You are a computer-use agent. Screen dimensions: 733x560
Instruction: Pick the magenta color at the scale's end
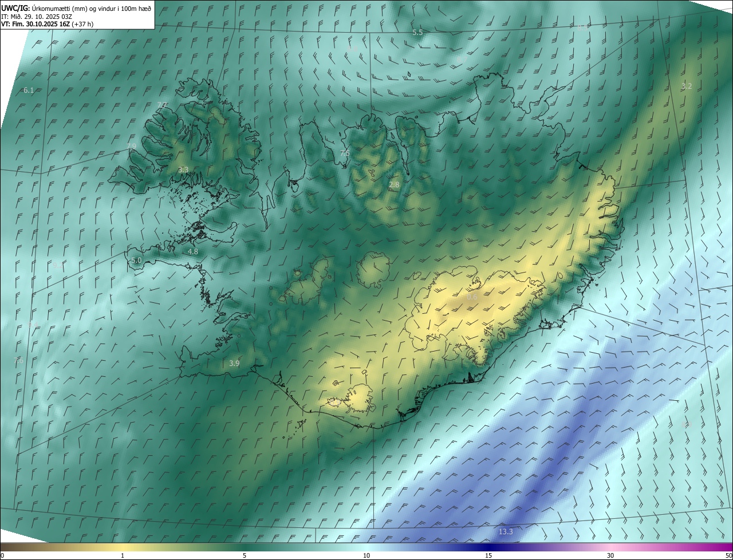(728, 547)
